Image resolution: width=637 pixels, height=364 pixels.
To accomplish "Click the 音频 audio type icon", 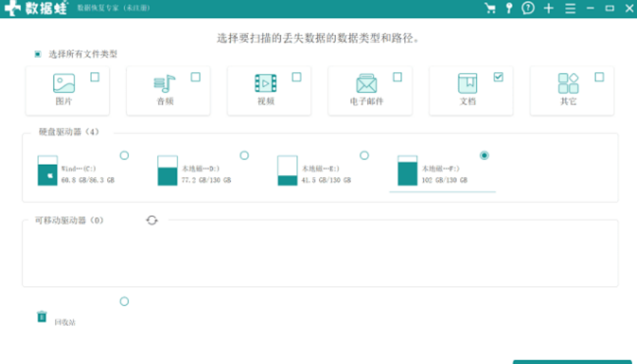I will tap(165, 84).
